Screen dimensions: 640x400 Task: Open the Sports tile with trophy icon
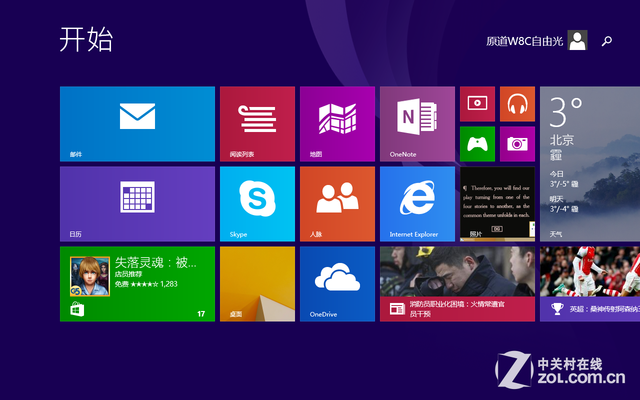(590, 284)
